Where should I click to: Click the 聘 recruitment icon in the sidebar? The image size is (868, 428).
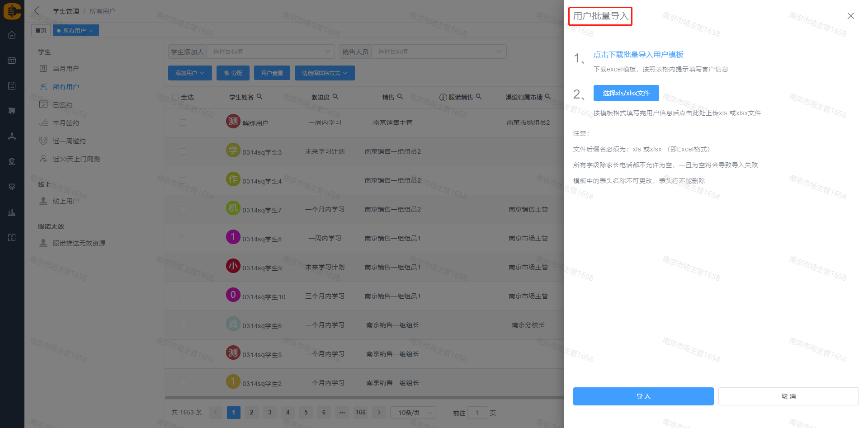click(x=12, y=111)
